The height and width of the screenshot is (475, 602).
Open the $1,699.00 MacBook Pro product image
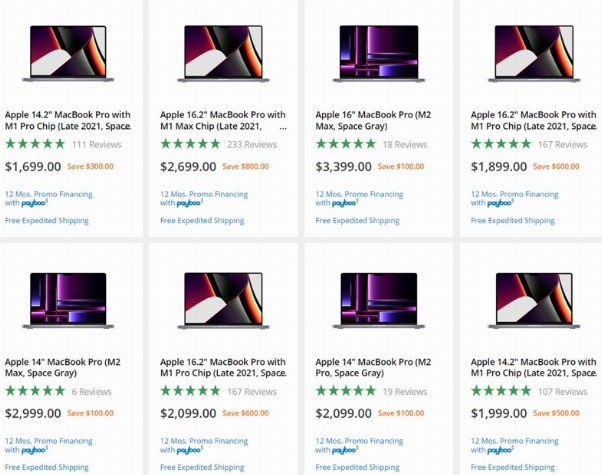coord(68,53)
